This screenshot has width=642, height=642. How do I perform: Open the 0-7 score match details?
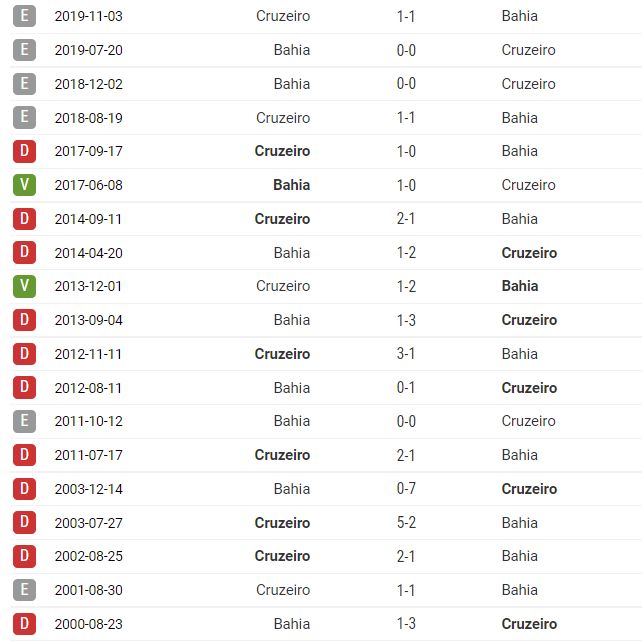click(x=406, y=489)
